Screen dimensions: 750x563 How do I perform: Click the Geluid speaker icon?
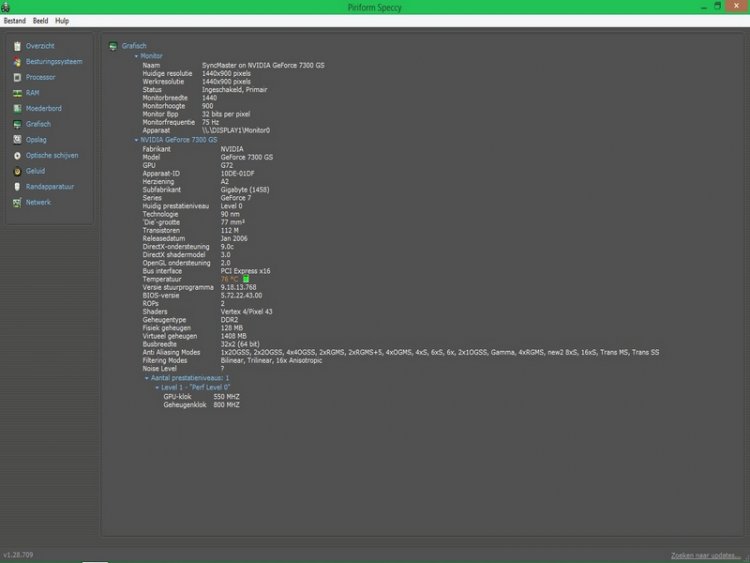pos(17,171)
